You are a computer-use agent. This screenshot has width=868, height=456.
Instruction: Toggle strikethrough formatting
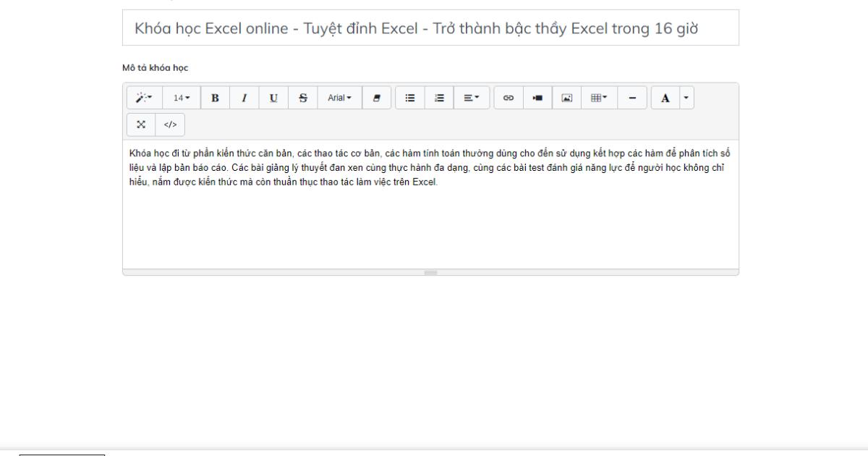[x=302, y=97]
